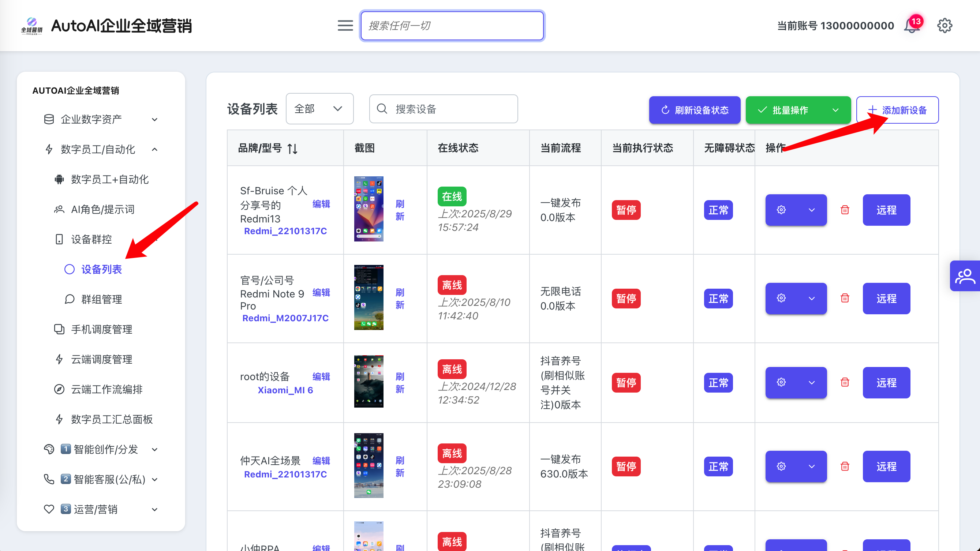The width and height of the screenshot is (980, 551).
Task: Open the 批量操作 dropdown
Action: (798, 110)
